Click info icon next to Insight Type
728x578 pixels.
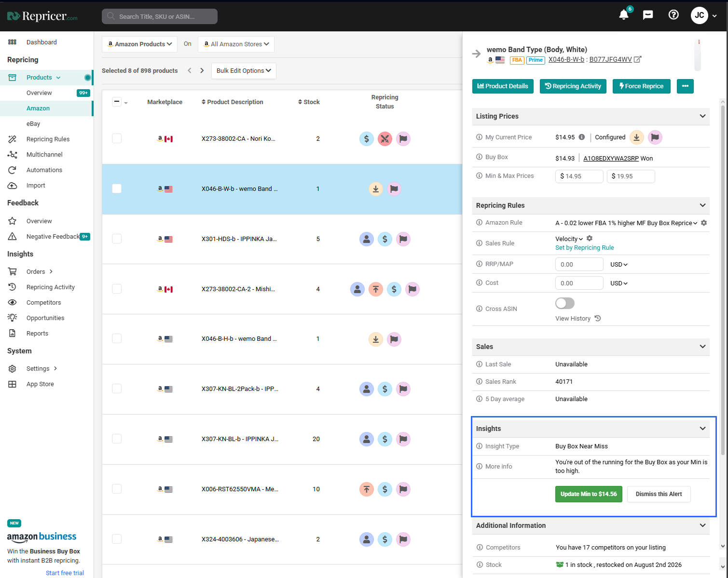(479, 446)
